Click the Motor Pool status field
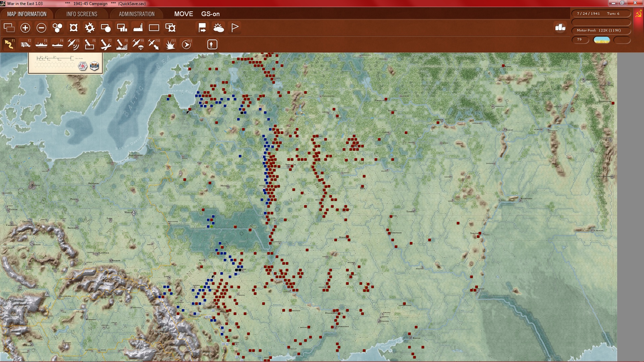Viewport: 644px width, 362px height. coord(601,31)
